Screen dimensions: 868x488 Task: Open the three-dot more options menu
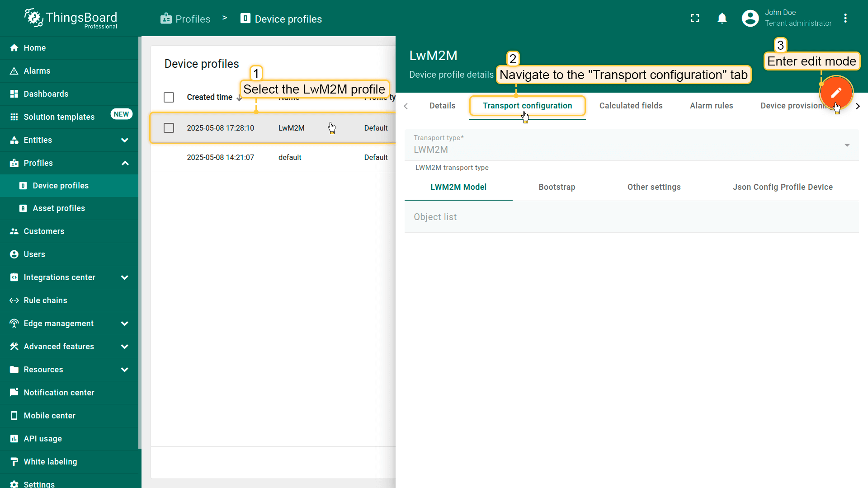[845, 18]
